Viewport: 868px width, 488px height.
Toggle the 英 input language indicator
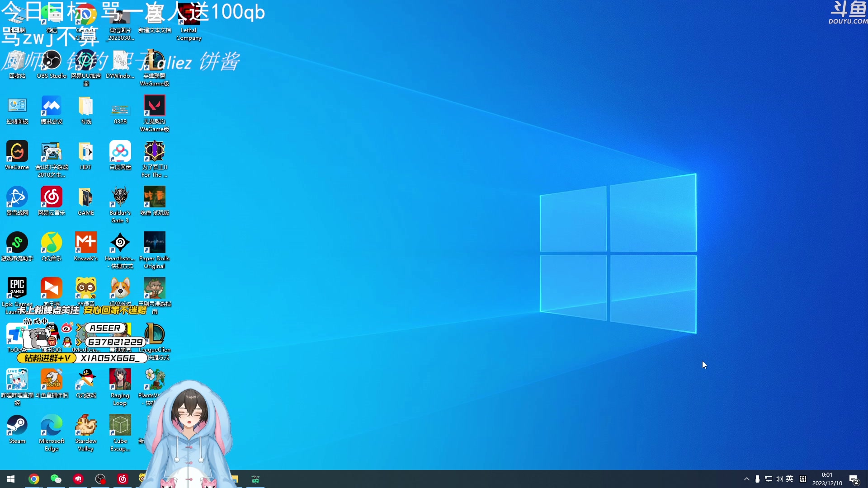(790, 479)
